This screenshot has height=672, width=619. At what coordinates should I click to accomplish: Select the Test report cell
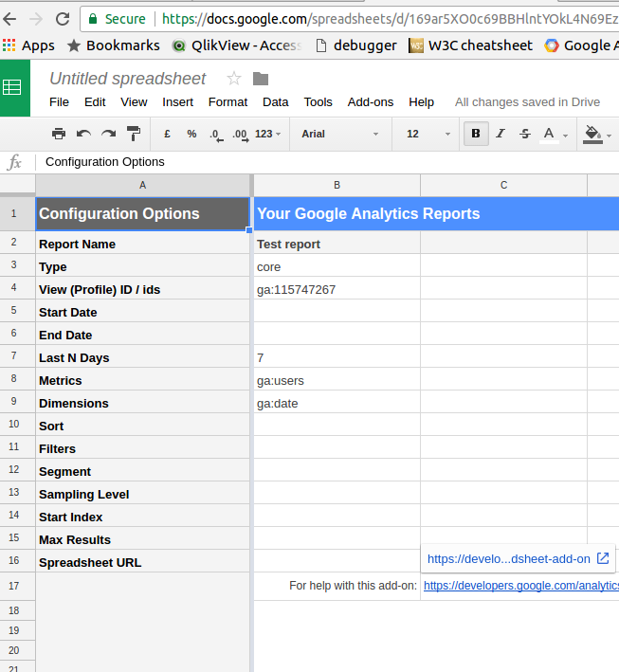(x=337, y=244)
